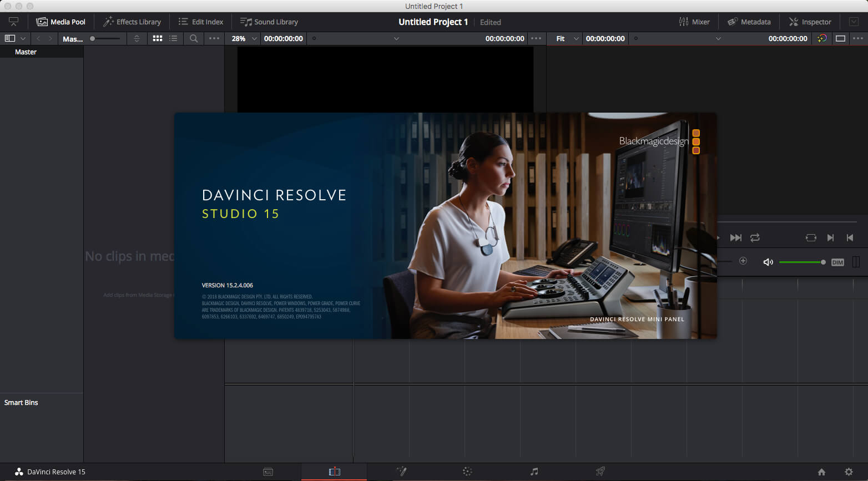The width and height of the screenshot is (868, 481).
Task: Switch to the Color page
Action: (467, 472)
